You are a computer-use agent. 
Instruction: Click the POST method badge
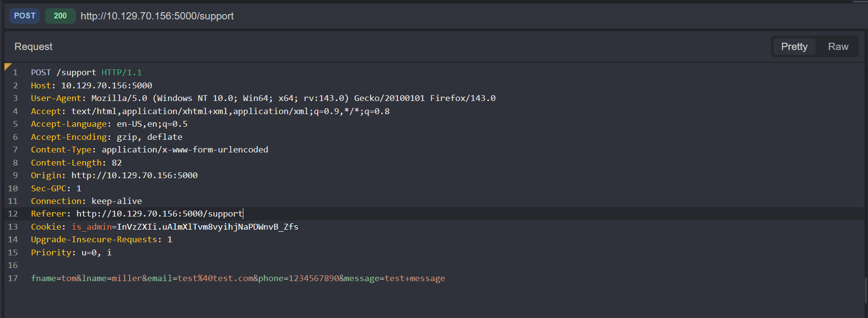tap(25, 16)
